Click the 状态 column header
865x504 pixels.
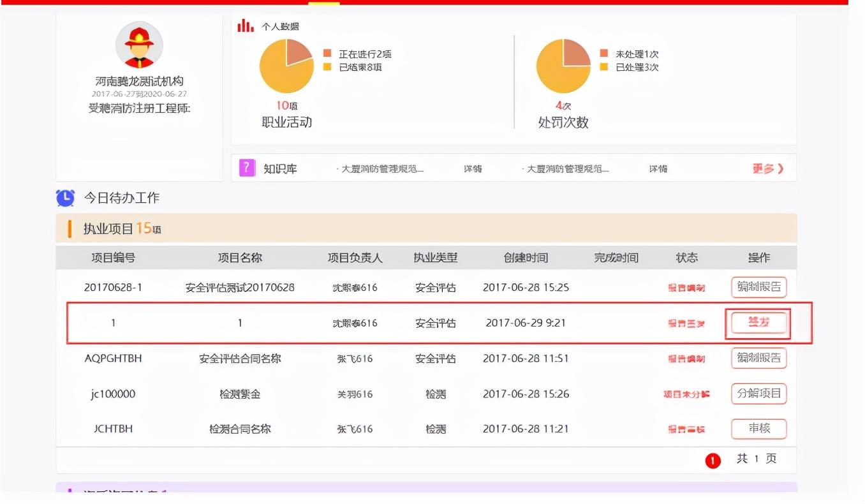tap(687, 258)
